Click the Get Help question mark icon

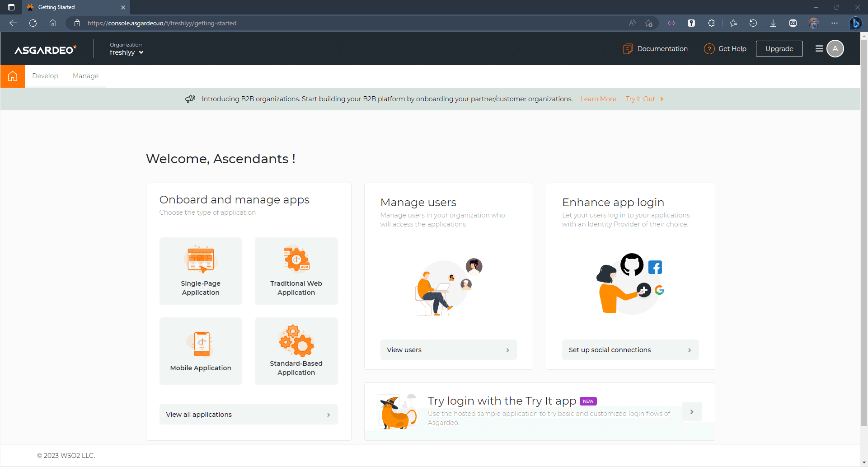(x=709, y=49)
